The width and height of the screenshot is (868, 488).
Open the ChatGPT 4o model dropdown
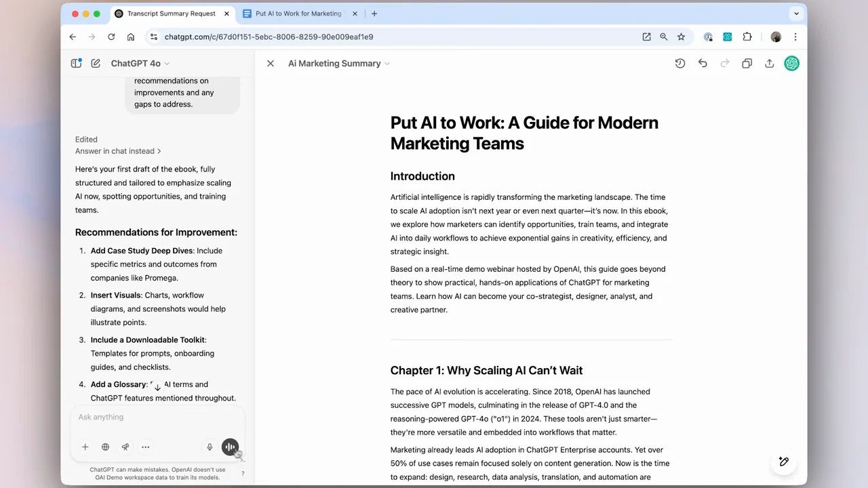coord(140,63)
